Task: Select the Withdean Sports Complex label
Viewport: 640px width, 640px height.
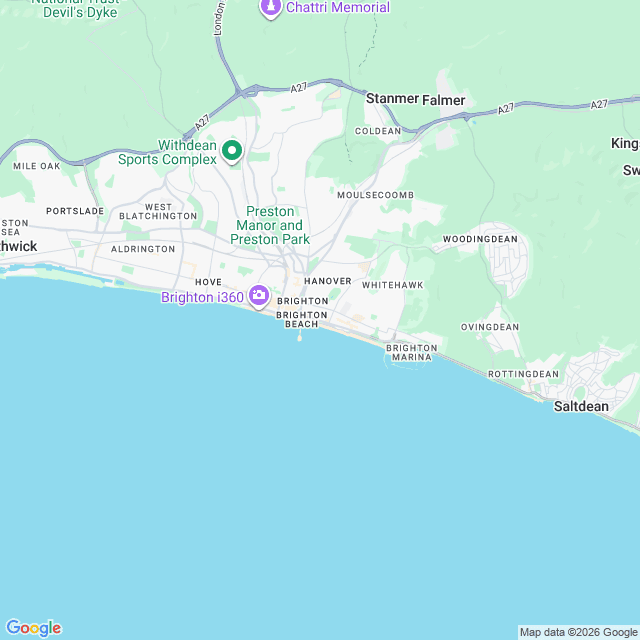Action: tap(167, 152)
